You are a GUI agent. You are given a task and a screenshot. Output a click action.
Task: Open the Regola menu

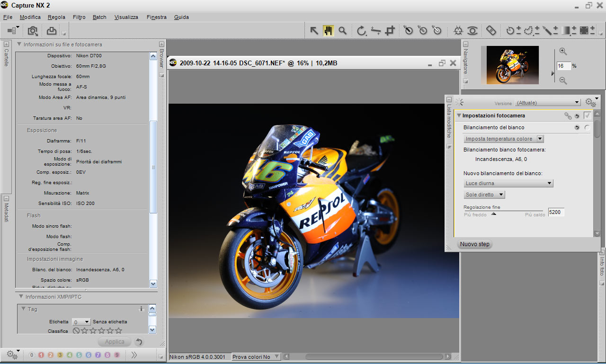tap(56, 17)
